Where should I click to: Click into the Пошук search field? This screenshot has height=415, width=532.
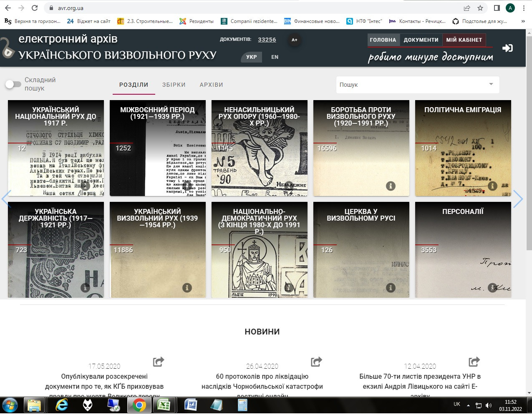pos(411,85)
